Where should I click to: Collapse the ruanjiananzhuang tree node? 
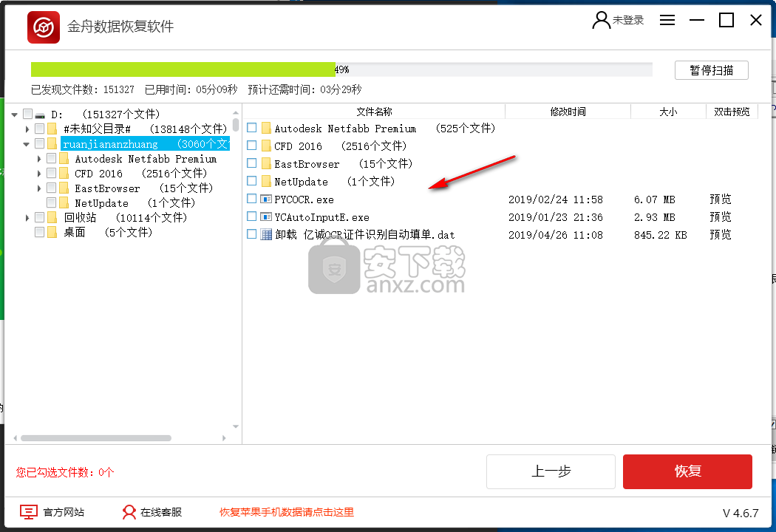[x=26, y=145]
